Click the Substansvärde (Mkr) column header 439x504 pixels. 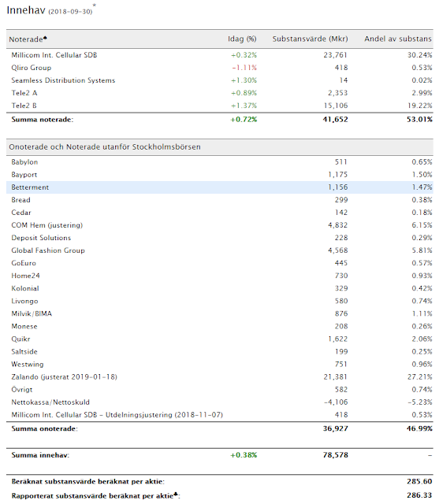(310, 39)
